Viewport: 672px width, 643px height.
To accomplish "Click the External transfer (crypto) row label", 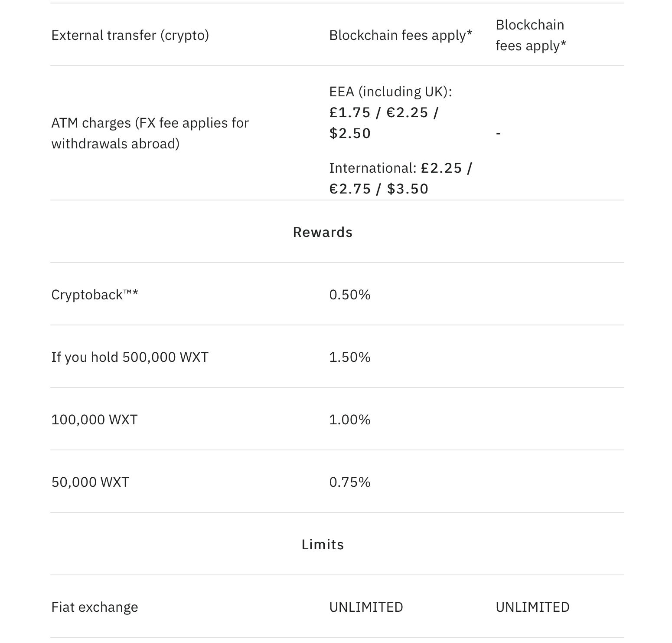I will [130, 35].
